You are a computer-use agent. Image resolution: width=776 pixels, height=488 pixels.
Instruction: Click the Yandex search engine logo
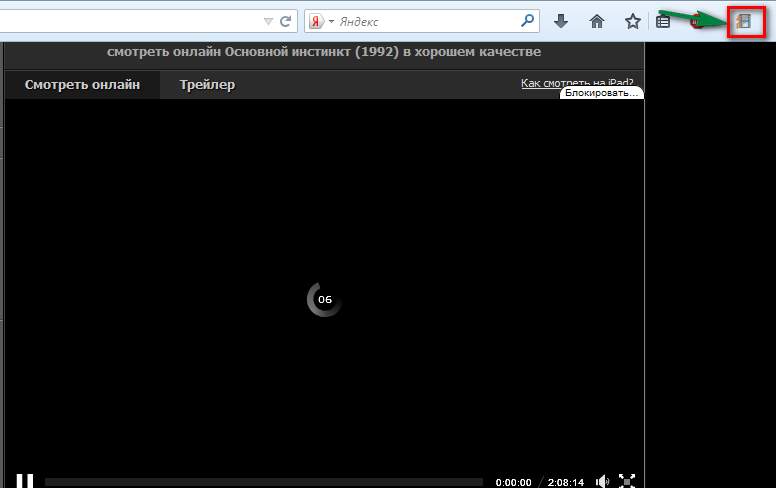(316, 21)
